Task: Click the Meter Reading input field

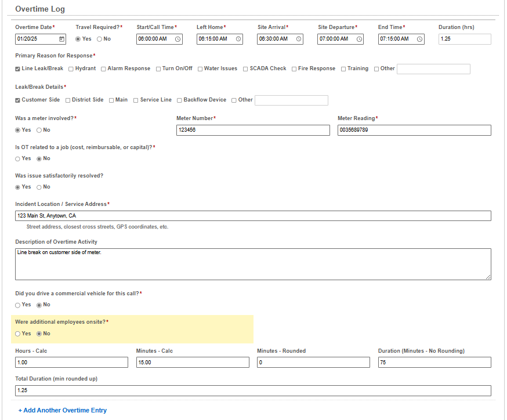Action: (414, 131)
